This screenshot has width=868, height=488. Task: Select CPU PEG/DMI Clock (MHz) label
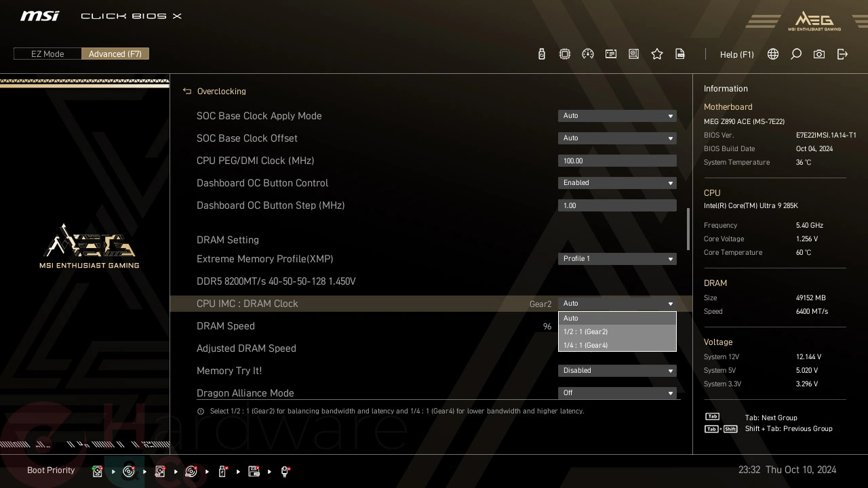pyautogui.click(x=255, y=161)
